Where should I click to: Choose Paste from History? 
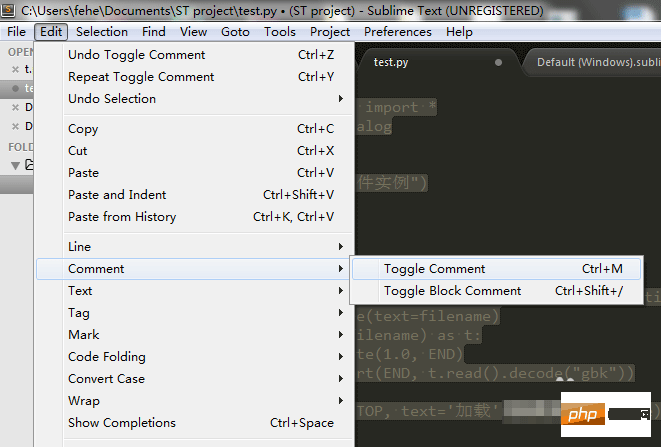(194, 216)
